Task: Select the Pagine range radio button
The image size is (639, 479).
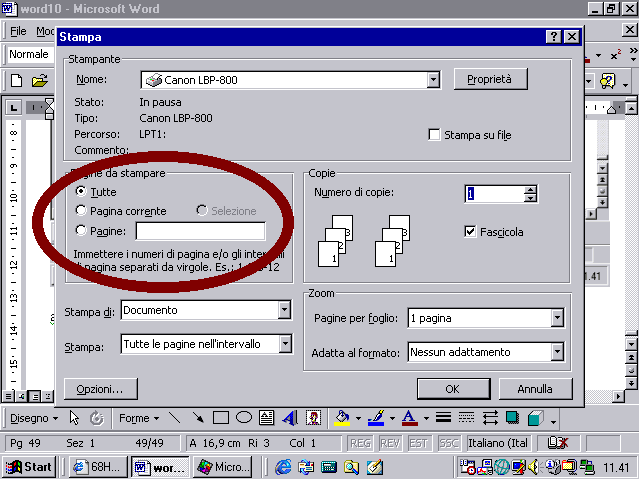Action: pos(81,230)
